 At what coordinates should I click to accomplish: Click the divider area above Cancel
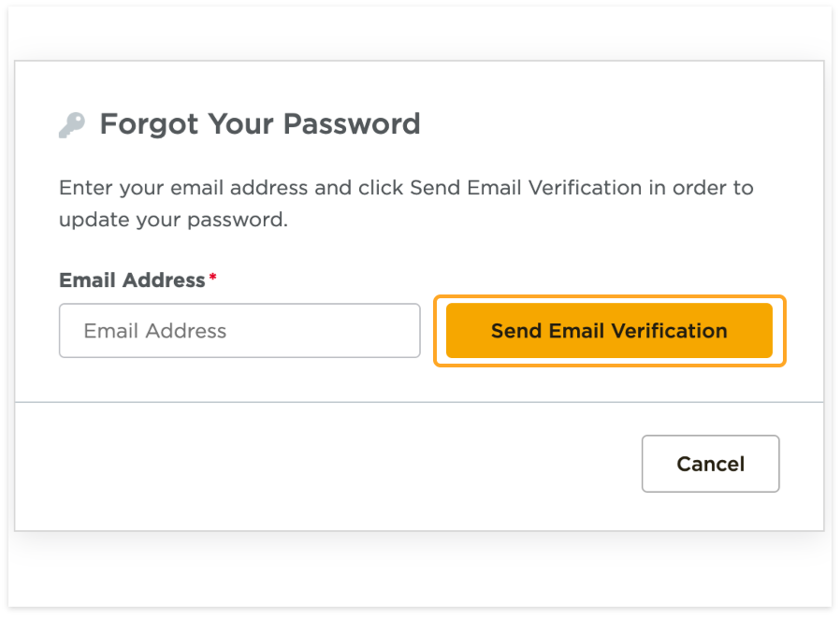coord(419,400)
